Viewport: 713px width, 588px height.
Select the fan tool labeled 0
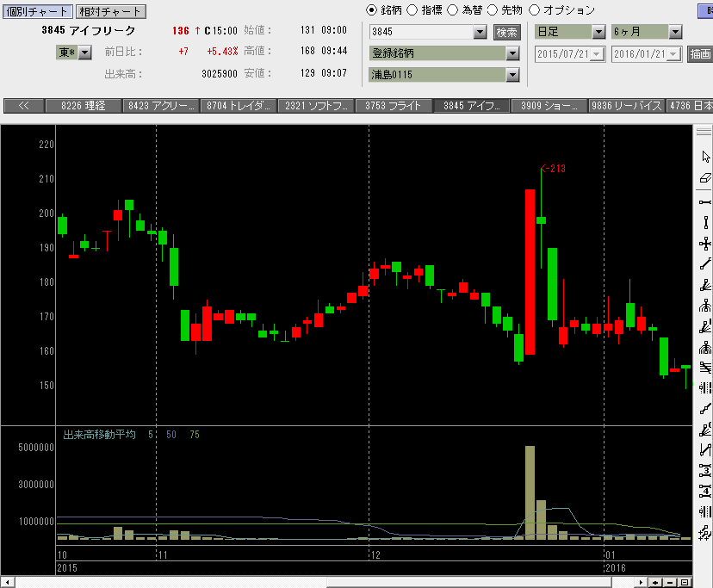point(705,430)
